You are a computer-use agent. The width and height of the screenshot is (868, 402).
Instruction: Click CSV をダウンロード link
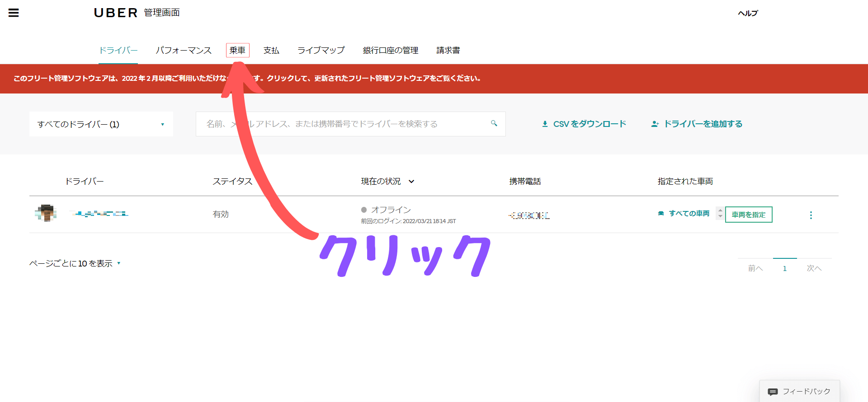[x=590, y=124]
